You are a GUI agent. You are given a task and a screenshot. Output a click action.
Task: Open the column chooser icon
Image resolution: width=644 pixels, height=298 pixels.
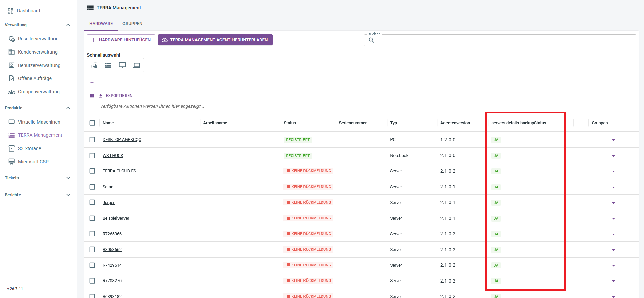pos(92,96)
